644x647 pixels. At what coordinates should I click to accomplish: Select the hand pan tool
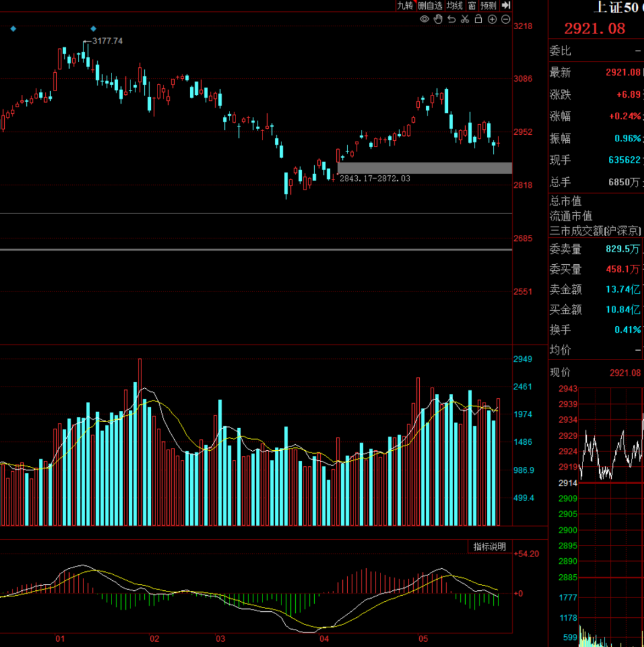[x=438, y=19]
